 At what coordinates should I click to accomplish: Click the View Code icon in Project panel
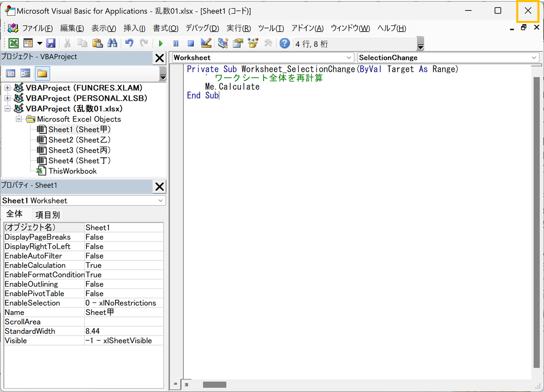(x=11, y=73)
